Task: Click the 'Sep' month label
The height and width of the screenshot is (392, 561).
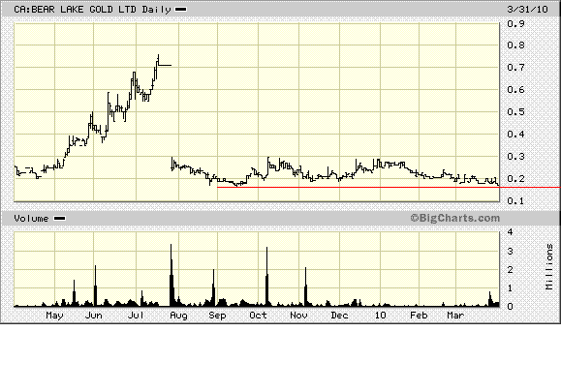Action: [x=218, y=316]
